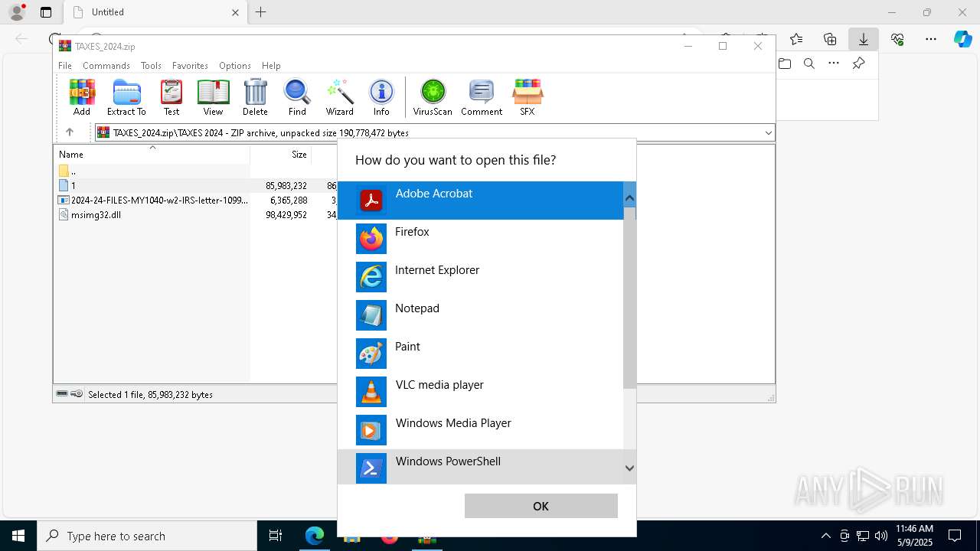
Task: Open the Options menu
Action: 234,66
